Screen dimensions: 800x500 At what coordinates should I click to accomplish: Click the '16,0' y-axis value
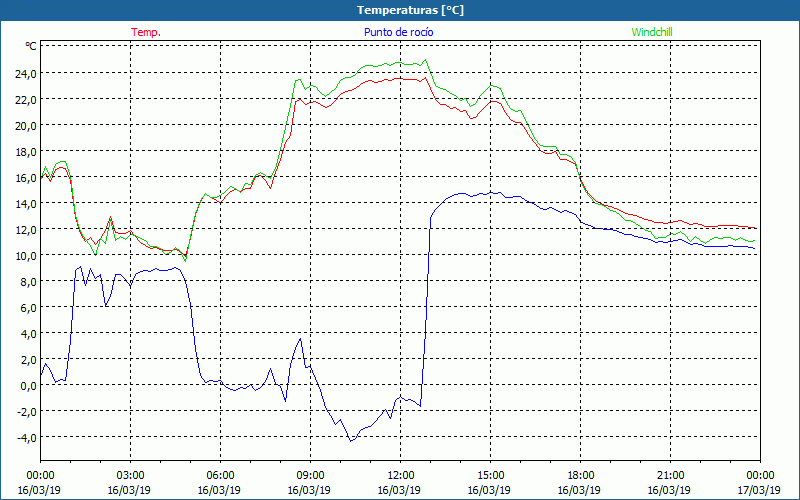(x=26, y=178)
